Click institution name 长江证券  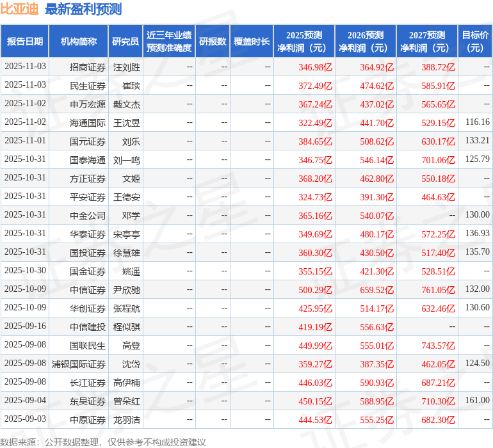88,382
